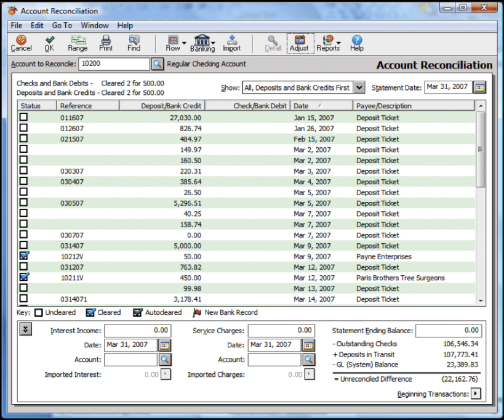Click the Banking toolbar icon
This screenshot has width=504, height=420.
[x=202, y=43]
